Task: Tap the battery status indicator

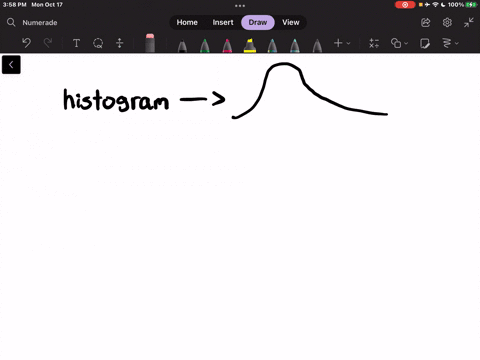Action: click(x=471, y=5)
